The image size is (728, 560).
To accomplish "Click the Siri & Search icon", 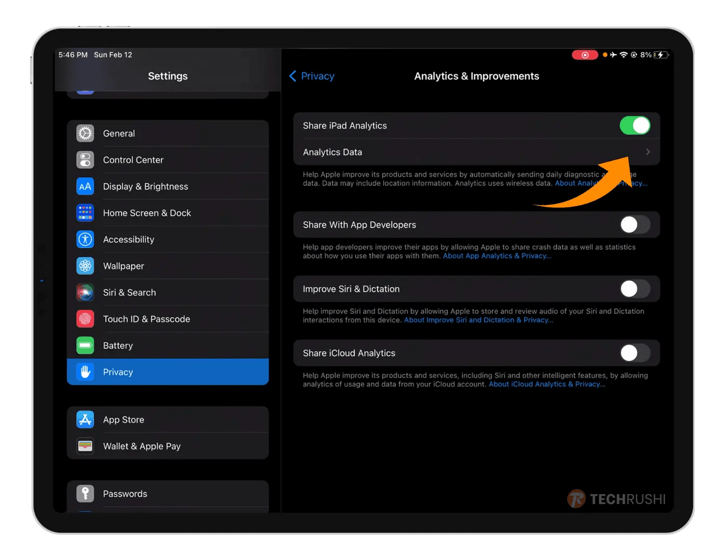I will (x=85, y=292).
